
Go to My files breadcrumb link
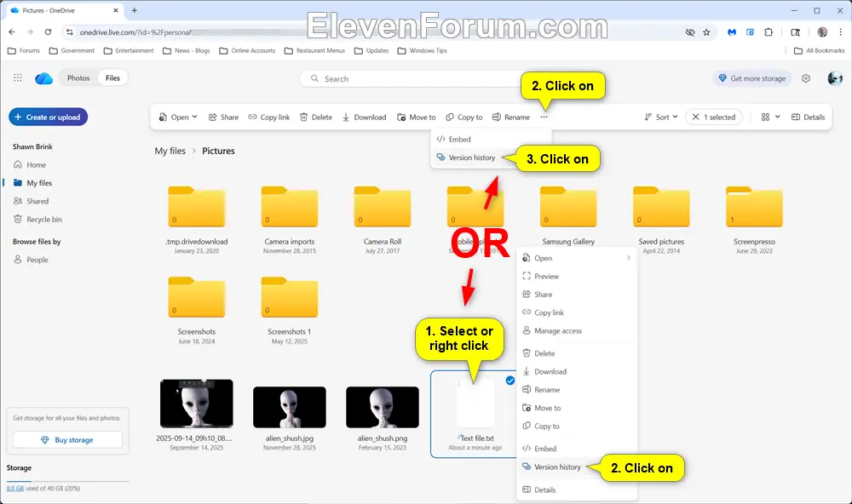click(x=170, y=151)
